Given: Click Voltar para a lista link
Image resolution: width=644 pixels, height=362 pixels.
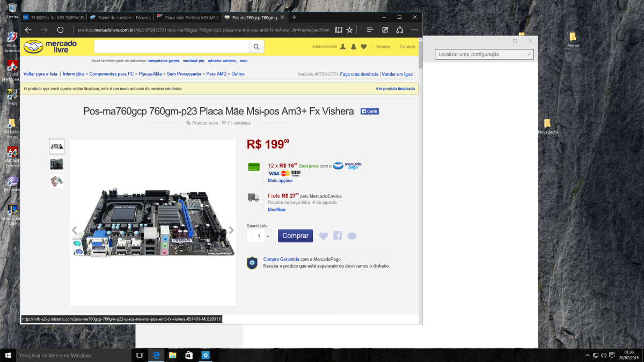Looking at the screenshot, I should click(40, 74).
